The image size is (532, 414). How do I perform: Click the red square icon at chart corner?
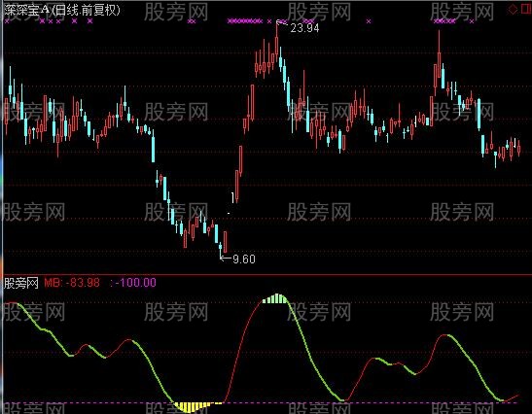point(525,9)
